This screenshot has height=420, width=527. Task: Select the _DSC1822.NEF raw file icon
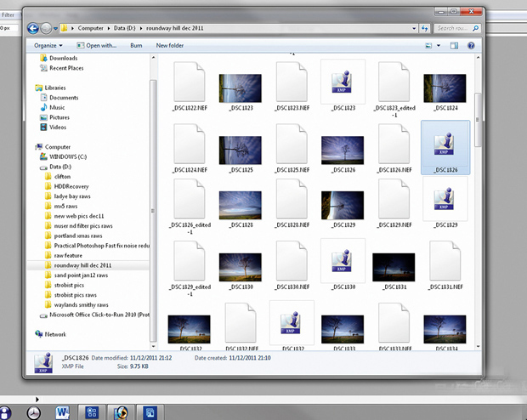[189, 82]
